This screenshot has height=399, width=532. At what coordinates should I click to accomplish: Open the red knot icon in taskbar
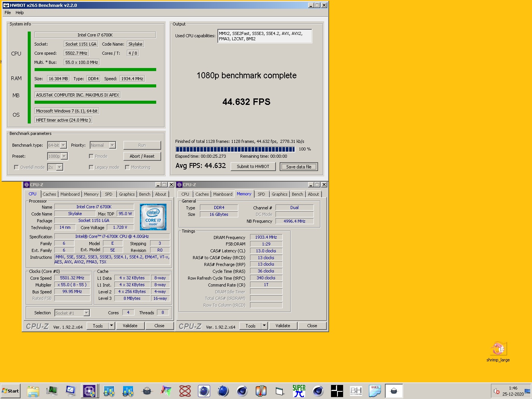pyautogui.click(x=185, y=391)
